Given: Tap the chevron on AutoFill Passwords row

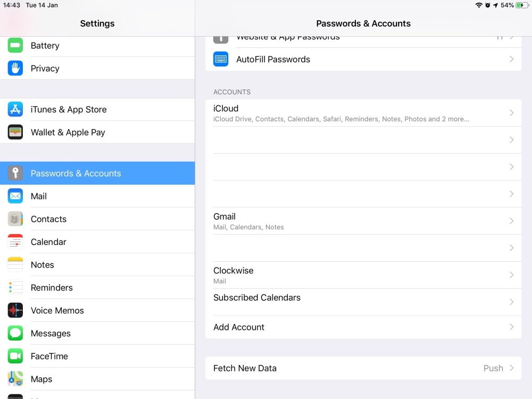Looking at the screenshot, I should (x=512, y=59).
